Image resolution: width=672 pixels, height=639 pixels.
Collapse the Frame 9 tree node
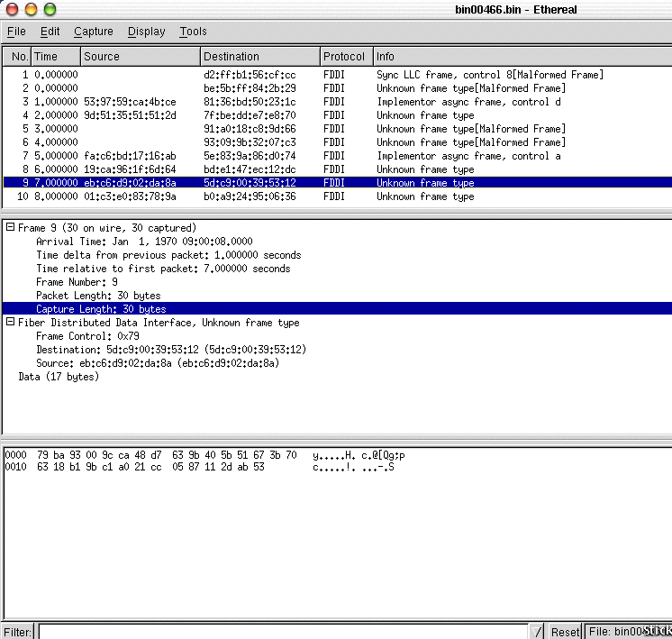pyautogui.click(x=10, y=227)
